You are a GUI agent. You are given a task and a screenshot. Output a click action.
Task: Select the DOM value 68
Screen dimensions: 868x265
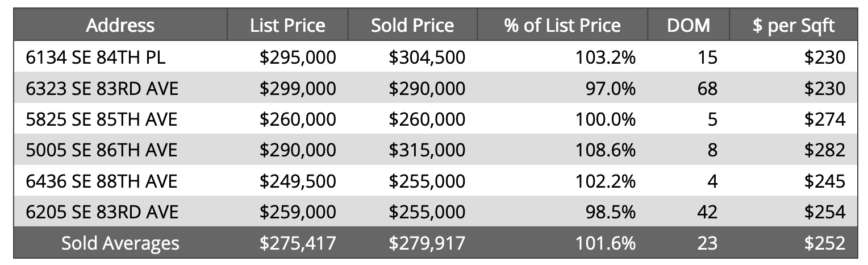click(706, 88)
